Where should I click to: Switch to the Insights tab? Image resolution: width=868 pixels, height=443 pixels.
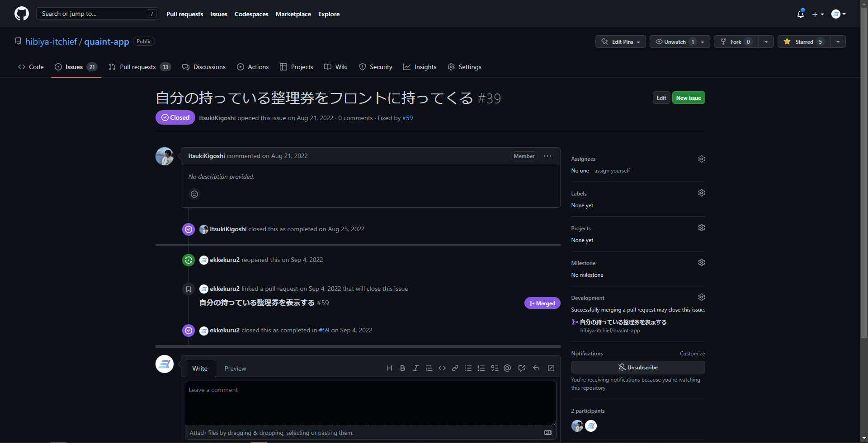tap(420, 67)
